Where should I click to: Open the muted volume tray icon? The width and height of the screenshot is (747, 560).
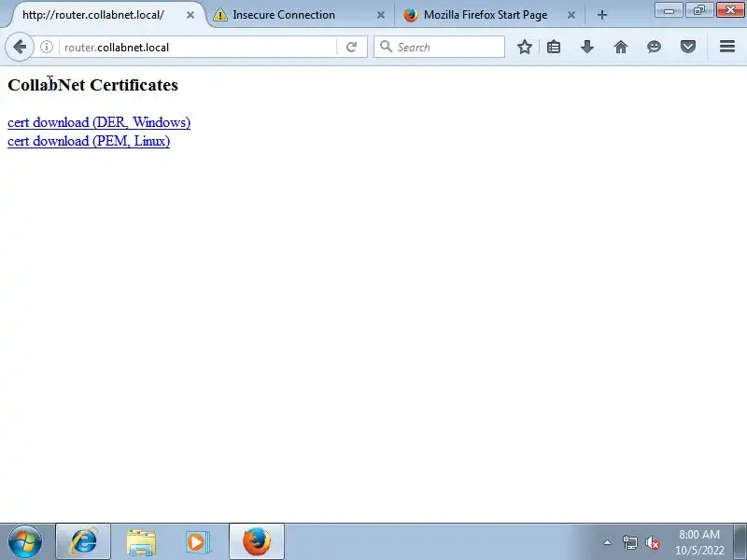(x=652, y=542)
